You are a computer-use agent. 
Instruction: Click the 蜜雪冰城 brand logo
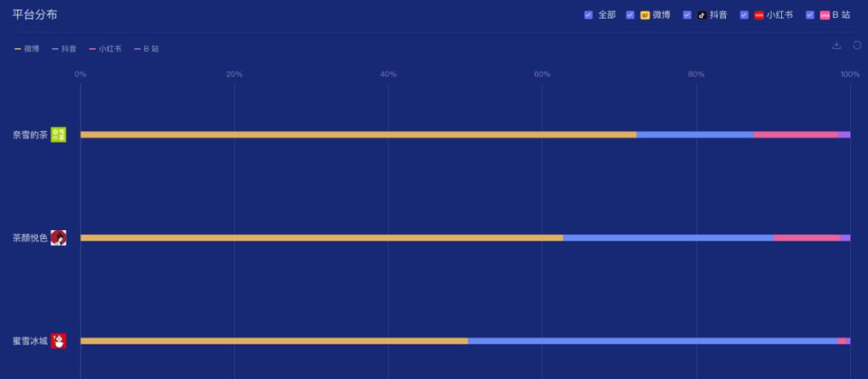pyautogui.click(x=58, y=341)
